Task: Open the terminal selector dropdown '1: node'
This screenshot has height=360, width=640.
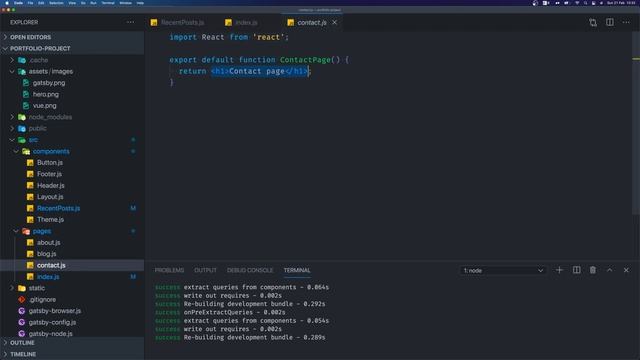Action: [x=502, y=271]
